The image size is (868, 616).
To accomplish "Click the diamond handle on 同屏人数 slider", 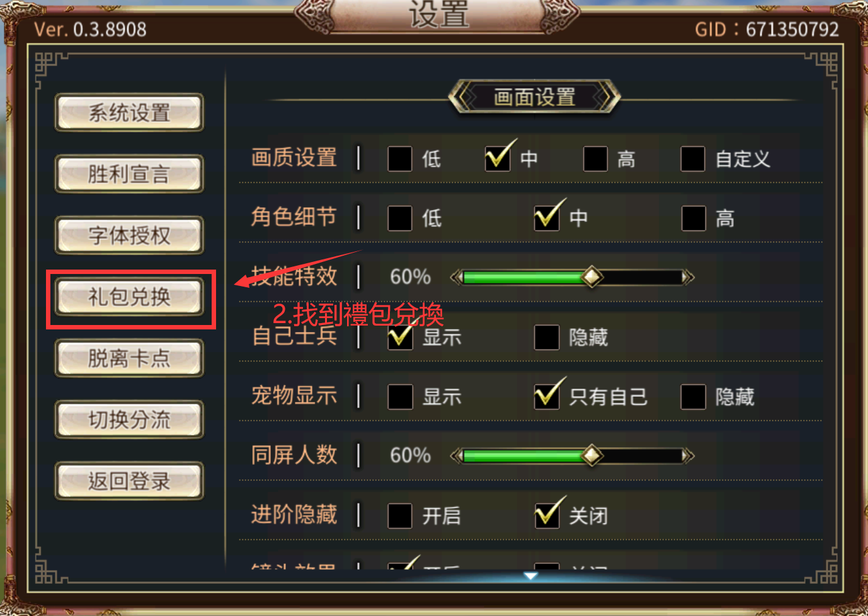I will [x=591, y=455].
